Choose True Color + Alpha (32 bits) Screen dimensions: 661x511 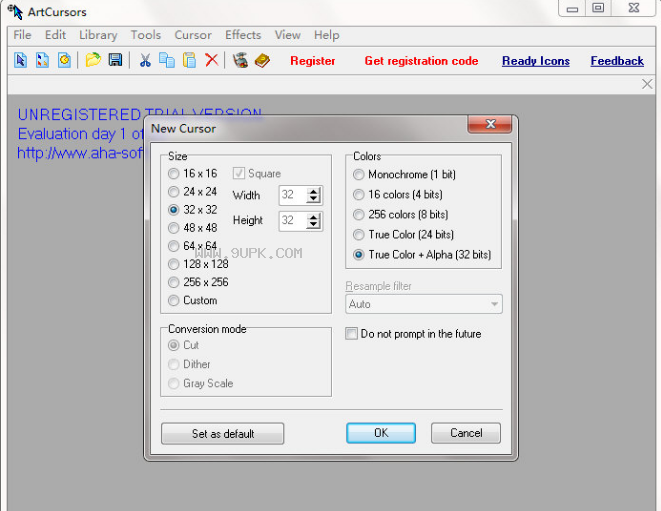(422, 255)
